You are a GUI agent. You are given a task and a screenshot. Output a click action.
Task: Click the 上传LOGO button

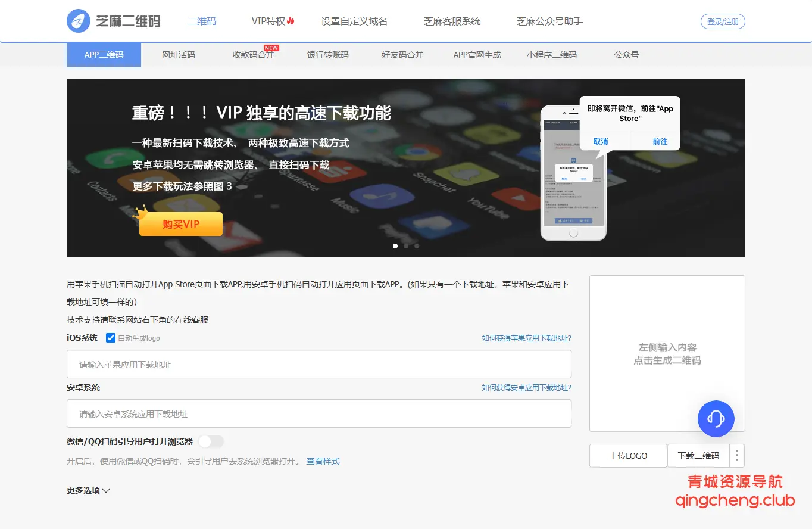[x=628, y=456]
